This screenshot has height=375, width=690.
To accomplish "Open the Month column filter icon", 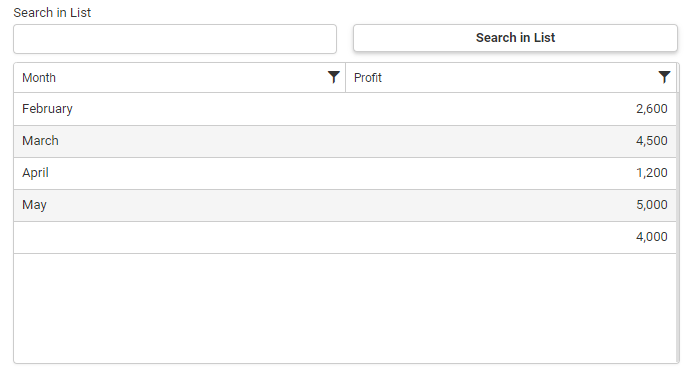I will click(334, 77).
